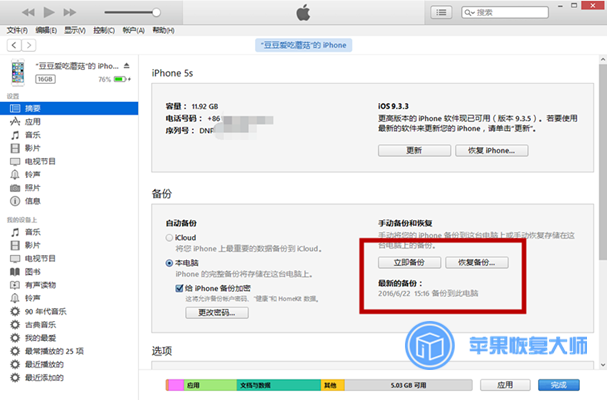Go back with the left arrow
Viewport: 607px width, 400px height.
(x=14, y=45)
